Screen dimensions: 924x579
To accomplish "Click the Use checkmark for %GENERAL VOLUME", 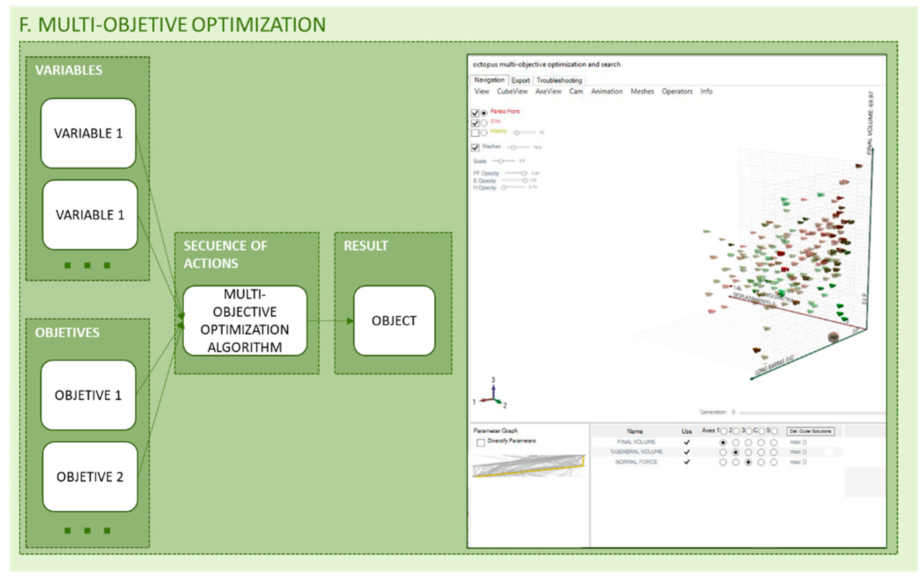I will tap(687, 452).
